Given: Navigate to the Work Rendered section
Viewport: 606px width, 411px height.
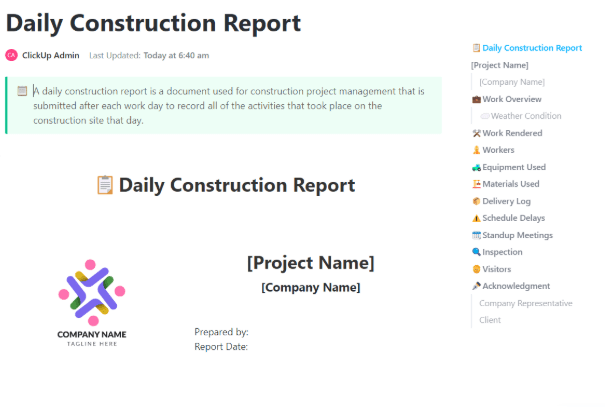Looking at the screenshot, I should click(512, 133).
